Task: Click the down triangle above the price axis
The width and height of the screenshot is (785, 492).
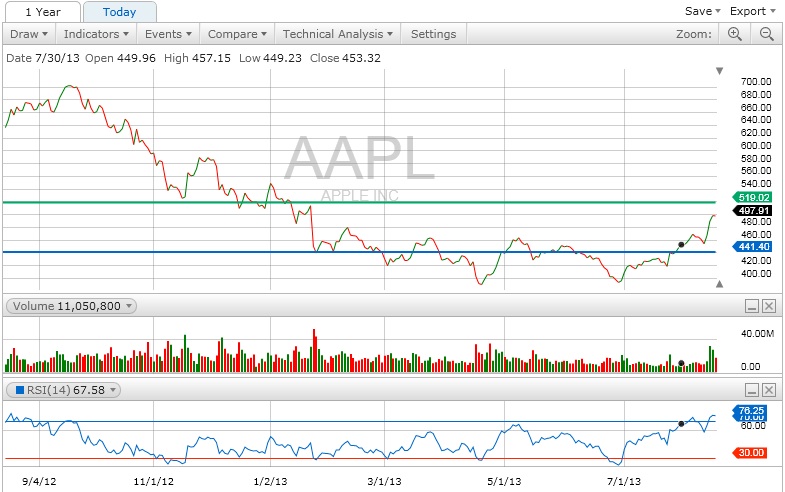Action: tap(719, 71)
